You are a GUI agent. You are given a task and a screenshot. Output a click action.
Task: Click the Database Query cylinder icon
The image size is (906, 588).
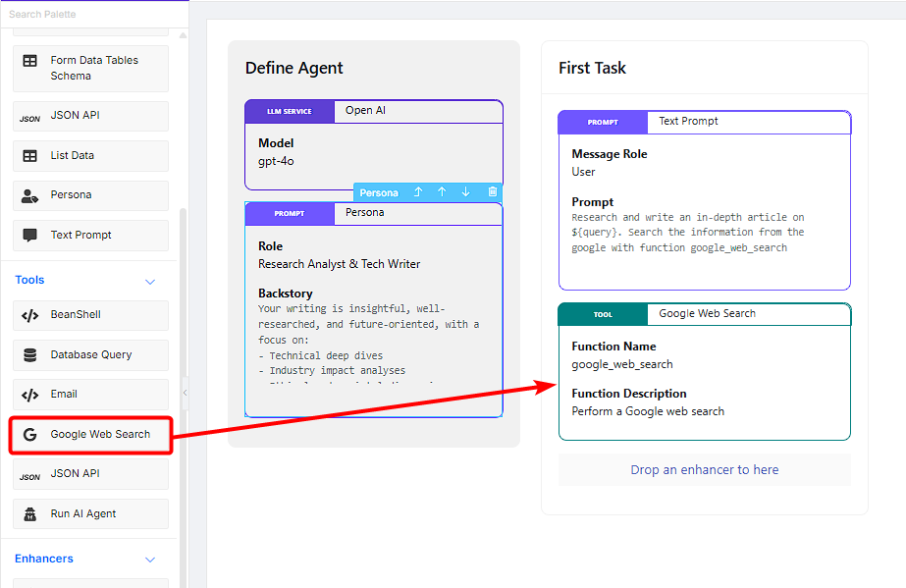(30, 355)
